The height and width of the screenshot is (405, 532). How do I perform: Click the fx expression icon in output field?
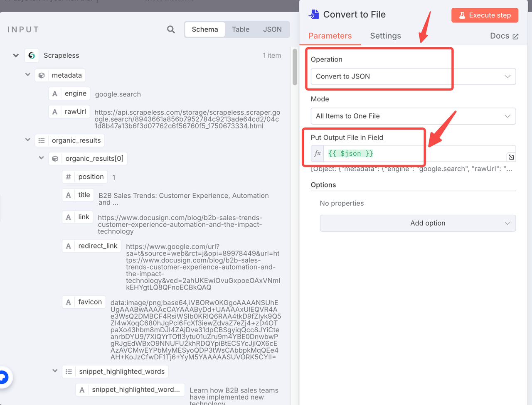[318, 154]
